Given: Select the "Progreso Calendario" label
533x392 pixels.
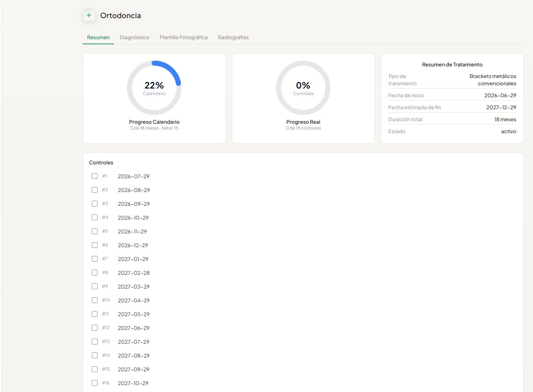Looking at the screenshot, I should [154, 122].
